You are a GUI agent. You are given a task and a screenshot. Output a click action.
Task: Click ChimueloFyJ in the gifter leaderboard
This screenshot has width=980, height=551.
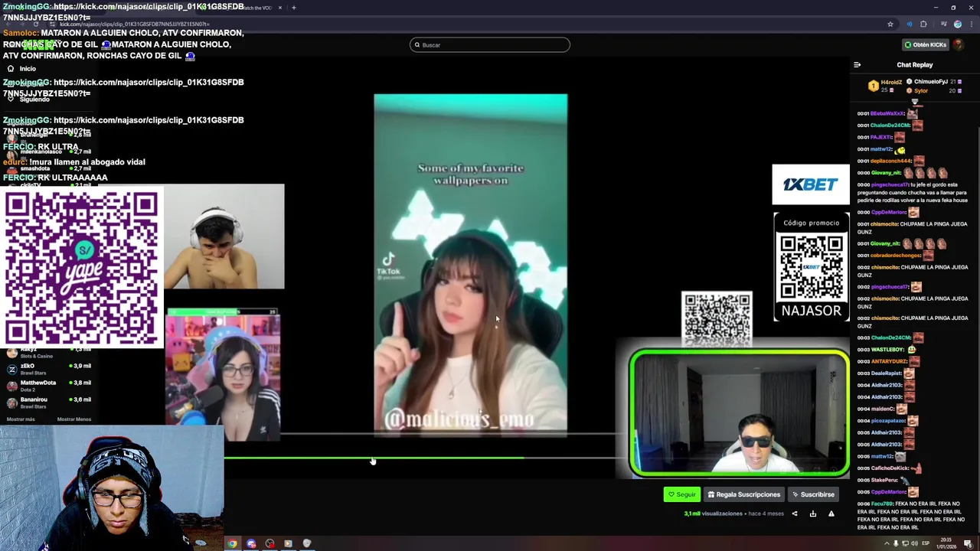pos(931,82)
